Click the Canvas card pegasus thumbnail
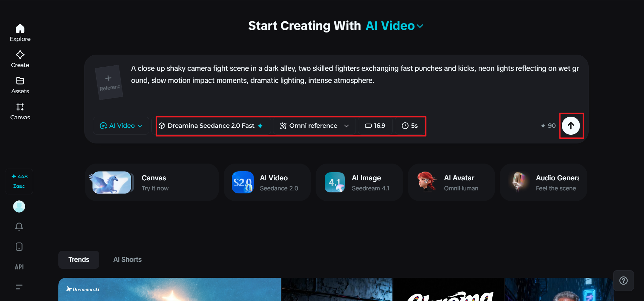The image size is (644, 301). 111,182
